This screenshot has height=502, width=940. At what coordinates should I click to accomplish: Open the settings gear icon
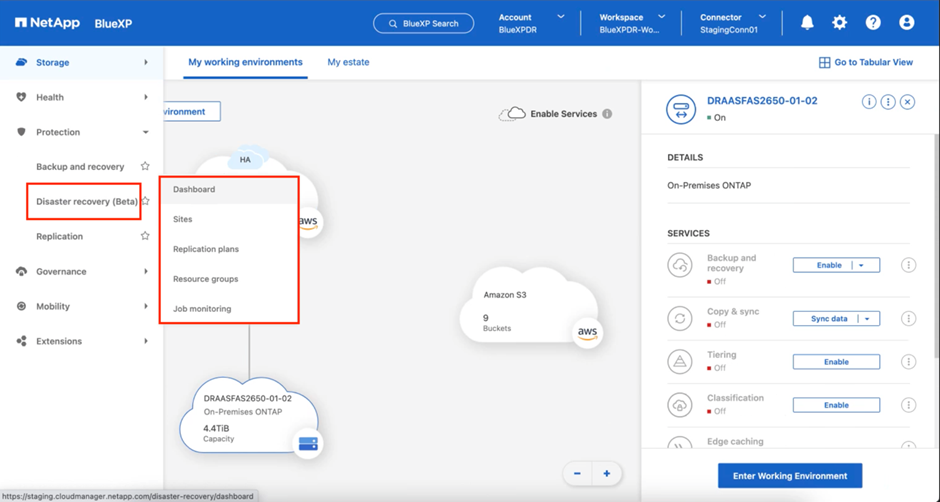(839, 23)
